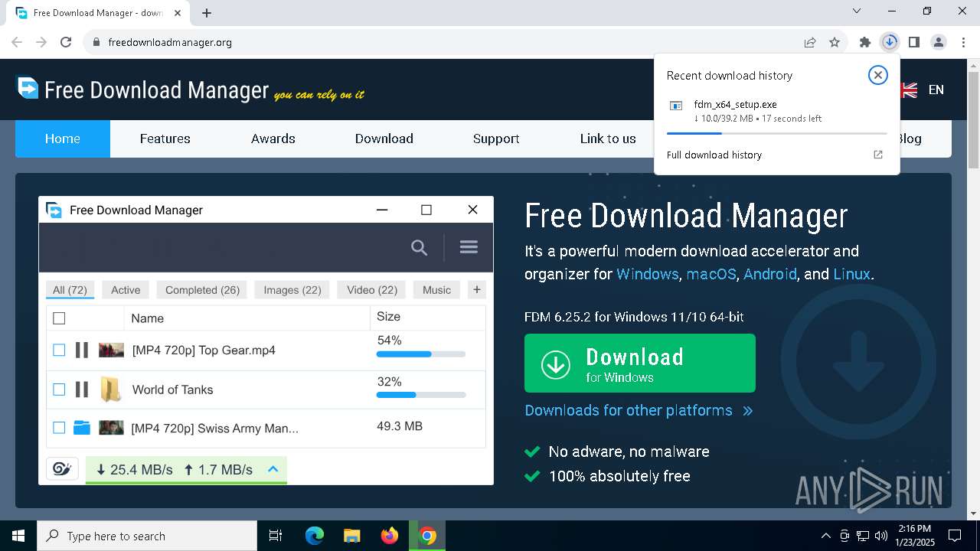
Task: Open the Chrome profile avatar
Action: 939,42
